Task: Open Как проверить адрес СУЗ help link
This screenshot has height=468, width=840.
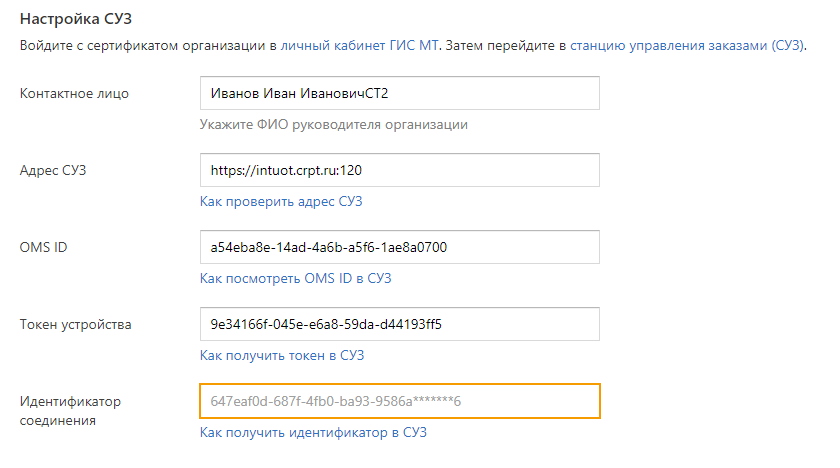Action: pyautogui.click(x=281, y=202)
